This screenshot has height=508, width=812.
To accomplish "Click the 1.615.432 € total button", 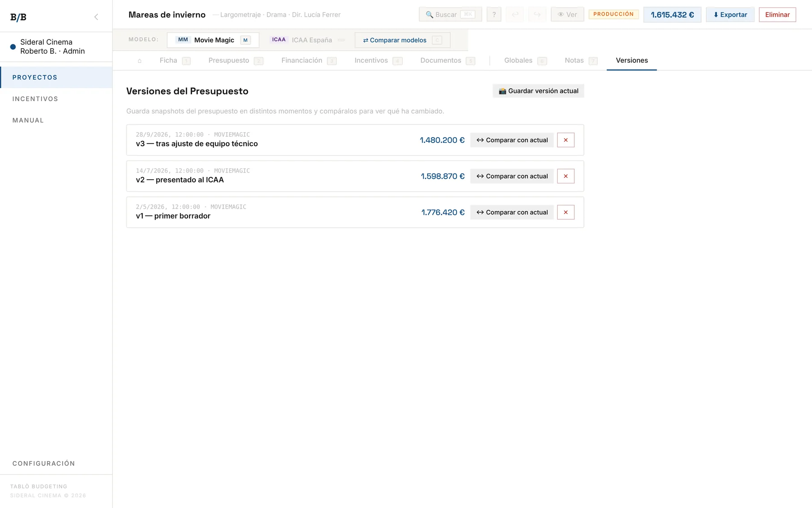I will (672, 14).
